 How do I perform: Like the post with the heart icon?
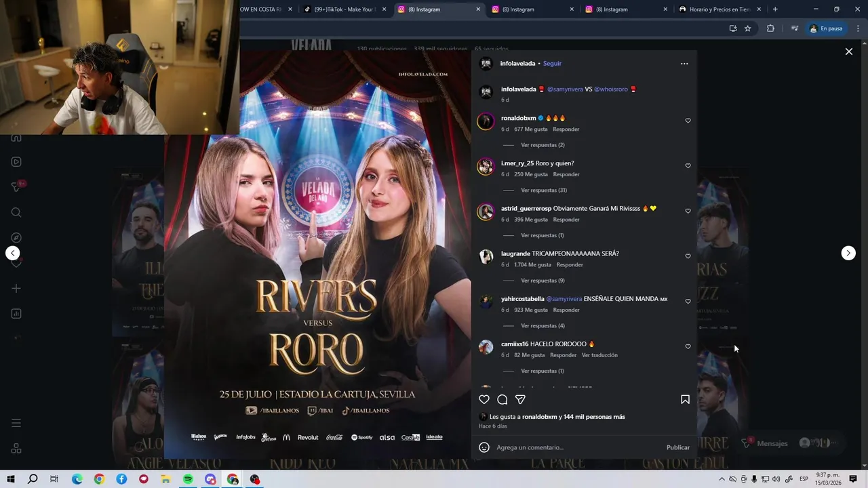(x=484, y=399)
